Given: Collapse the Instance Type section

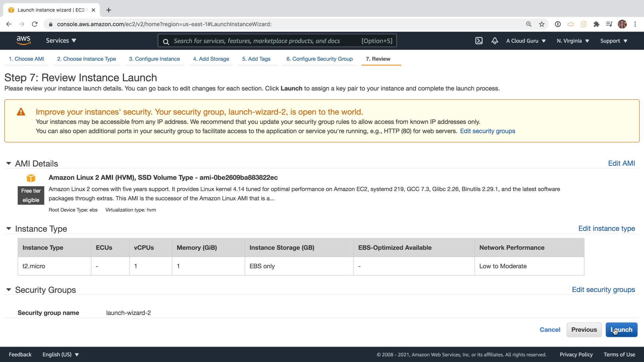Looking at the screenshot, I should (9, 229).
